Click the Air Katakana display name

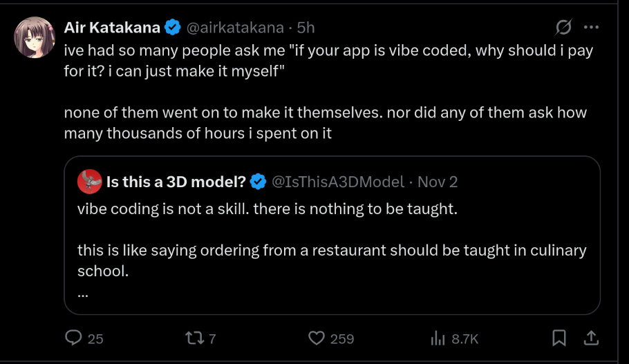pos(112,28)
